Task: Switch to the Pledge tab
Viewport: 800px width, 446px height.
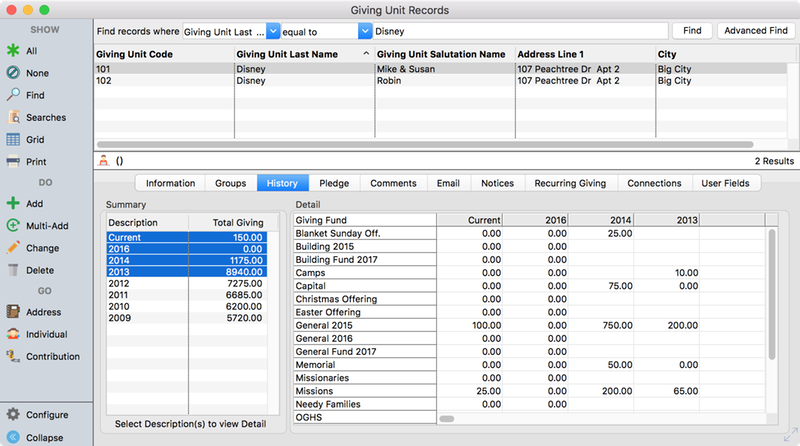Action: 333,183
